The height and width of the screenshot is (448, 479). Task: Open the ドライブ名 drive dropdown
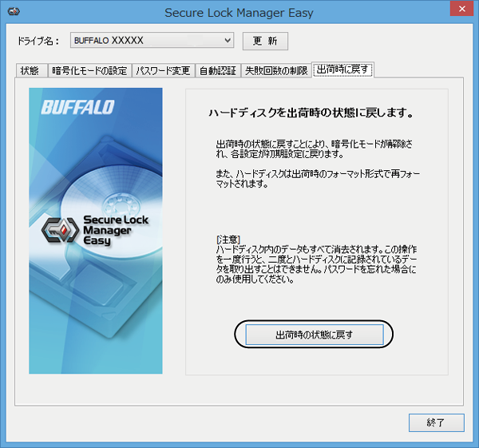pos(152,40)
